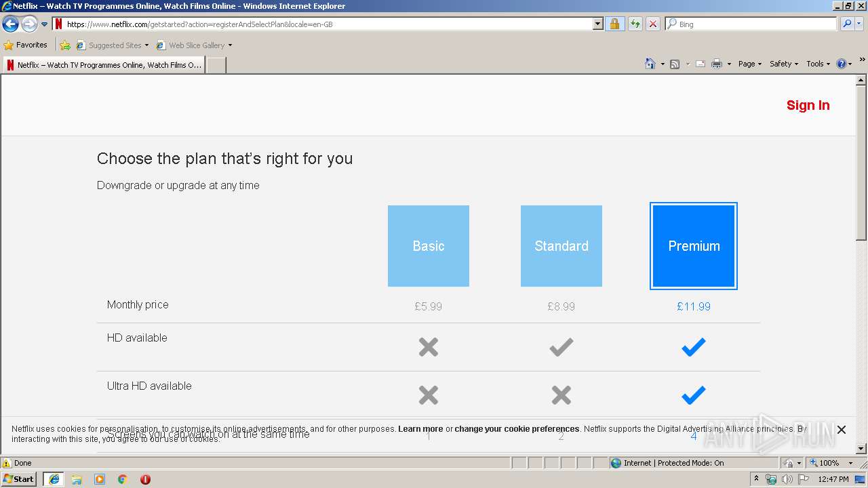Click the £11.99 Premium monthly price
The image size is (868, 488).
694,306
